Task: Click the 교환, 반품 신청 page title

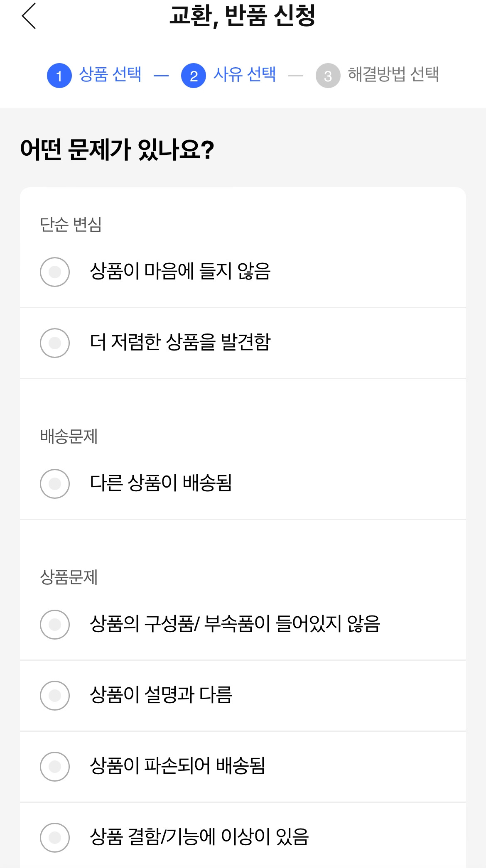Action: (x=243, y=16)
